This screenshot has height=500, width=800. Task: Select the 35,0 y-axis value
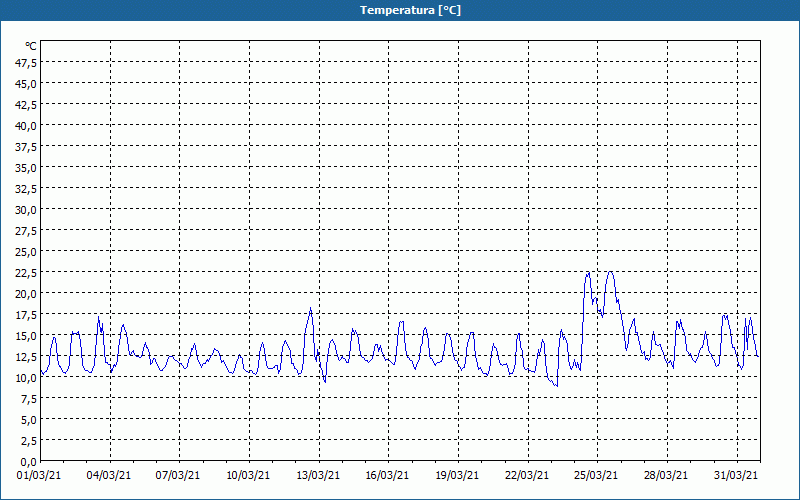click(27, 168)
